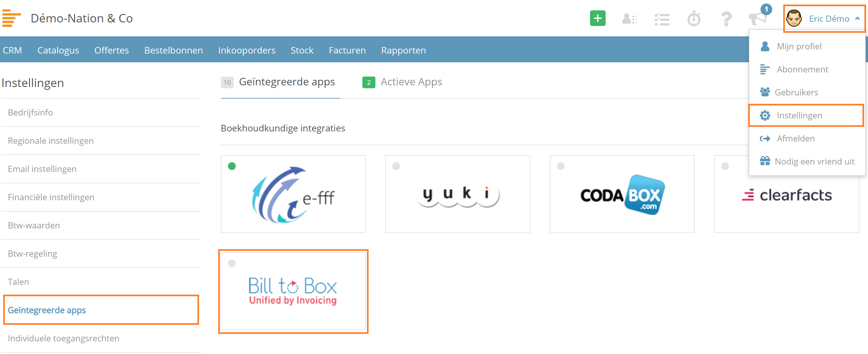Viewport: 868px width, 354px height.
Task: Switch to the Actieve Apps tab
Action: (x=402, y=82)
